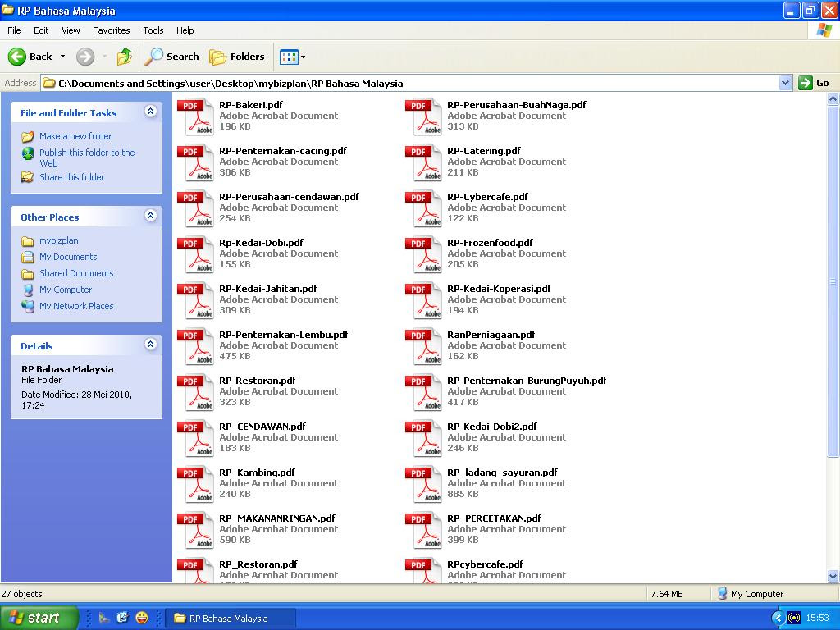This screenshot has width=840, height=630.
Task: Click the Back arrow icon
Action: pyautogui.click(x=16, y=57)
